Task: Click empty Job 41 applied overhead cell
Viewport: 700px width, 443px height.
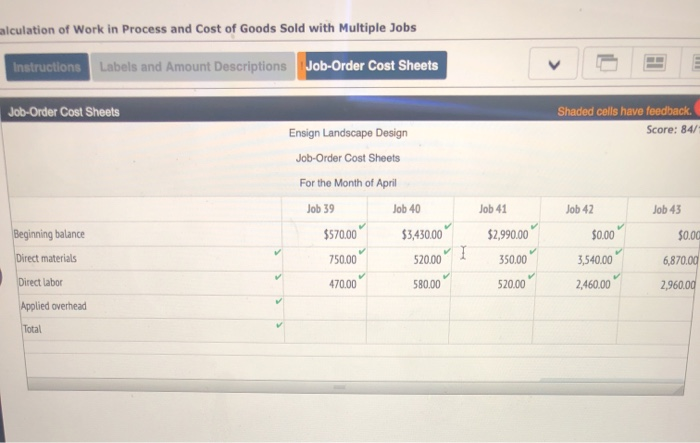Action: (x=491, y=308)
